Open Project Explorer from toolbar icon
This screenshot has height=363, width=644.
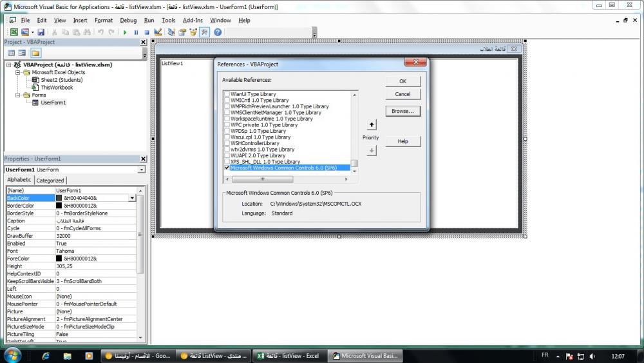(171, 32)
